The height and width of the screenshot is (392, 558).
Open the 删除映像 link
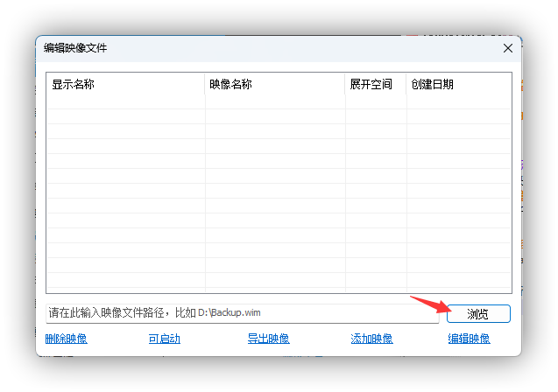coord(67,339)
